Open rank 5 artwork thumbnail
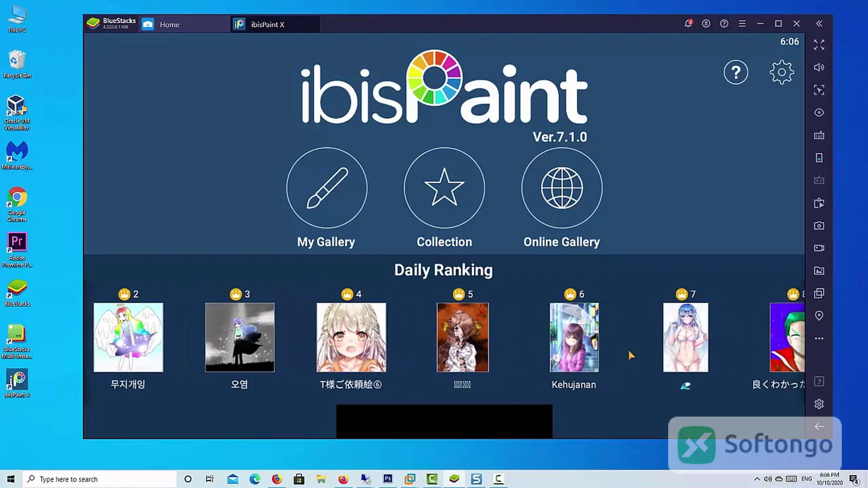Screen dimensions: 868x488 [462, 338]
